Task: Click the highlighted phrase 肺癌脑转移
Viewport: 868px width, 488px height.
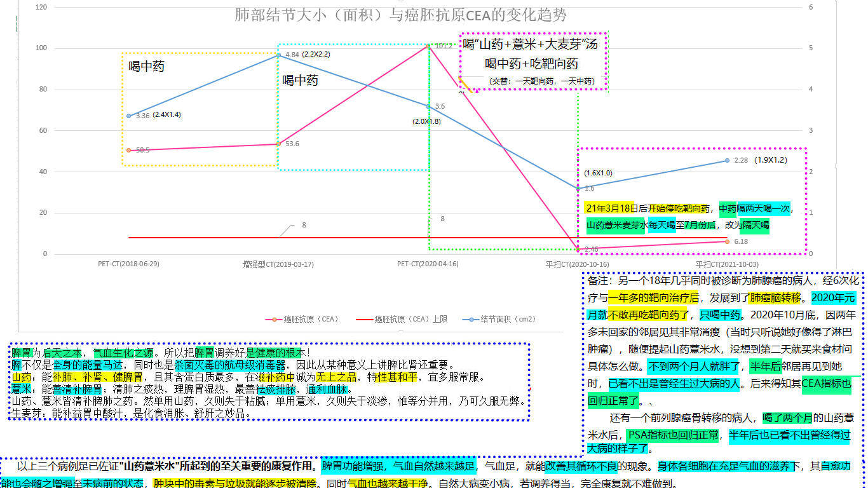Action: (776, 297)
